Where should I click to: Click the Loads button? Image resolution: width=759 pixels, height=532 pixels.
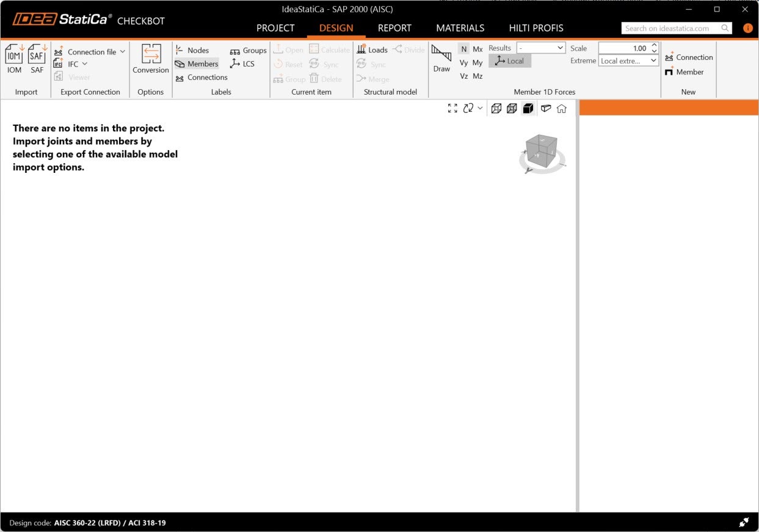(372, 50)
